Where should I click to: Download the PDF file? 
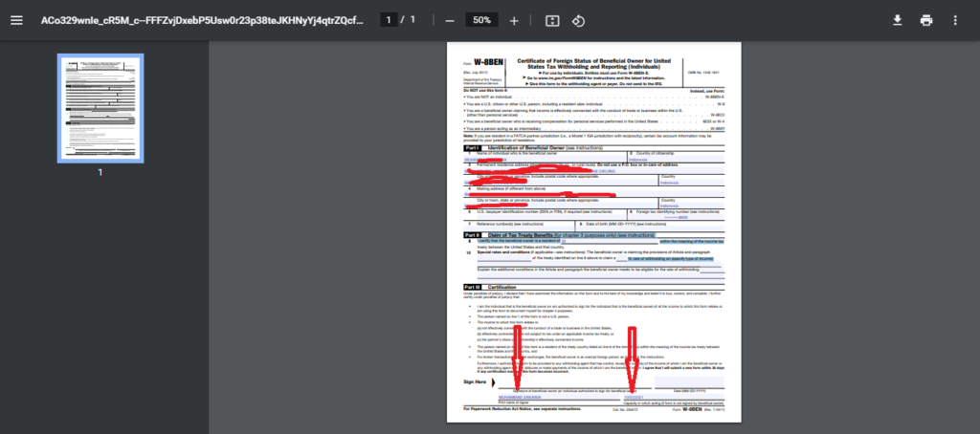(x=897, y=20)
